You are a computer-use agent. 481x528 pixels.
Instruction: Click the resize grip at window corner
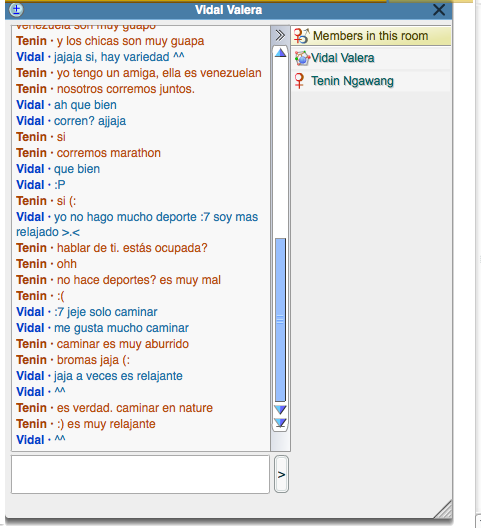[443, 509]
